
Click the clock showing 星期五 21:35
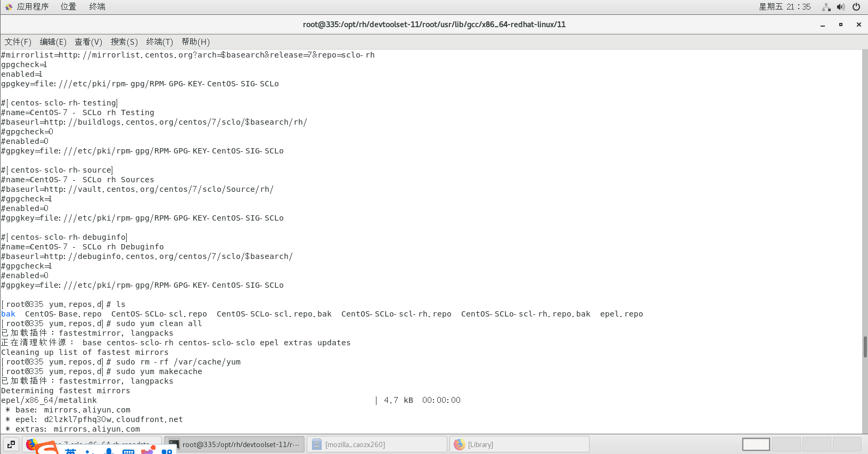784,7
